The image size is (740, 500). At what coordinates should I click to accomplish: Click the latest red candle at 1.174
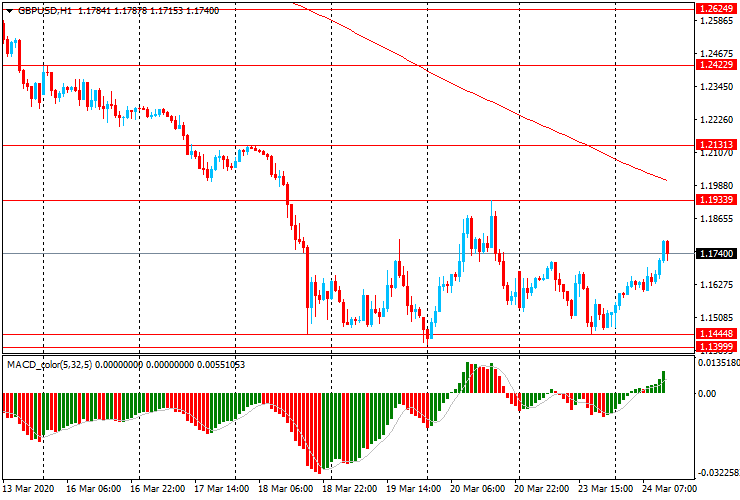tap(667, 249)
